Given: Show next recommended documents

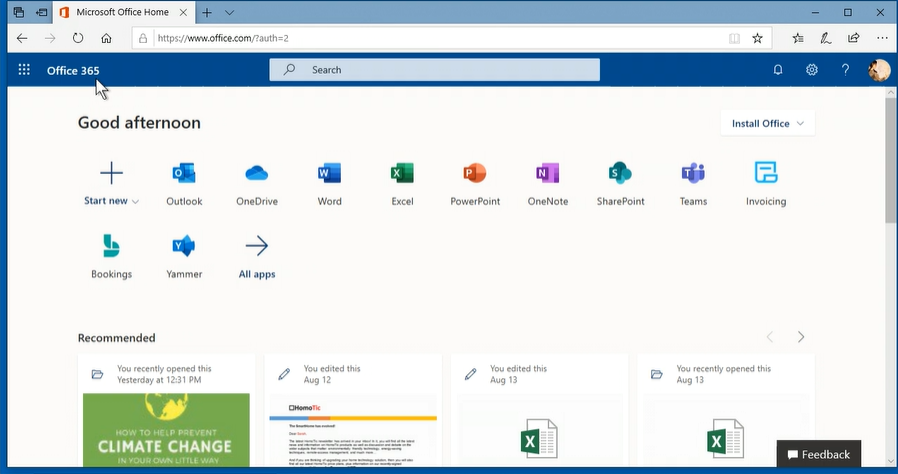Looking at the screenshot, I should click(x=801, y=337).
